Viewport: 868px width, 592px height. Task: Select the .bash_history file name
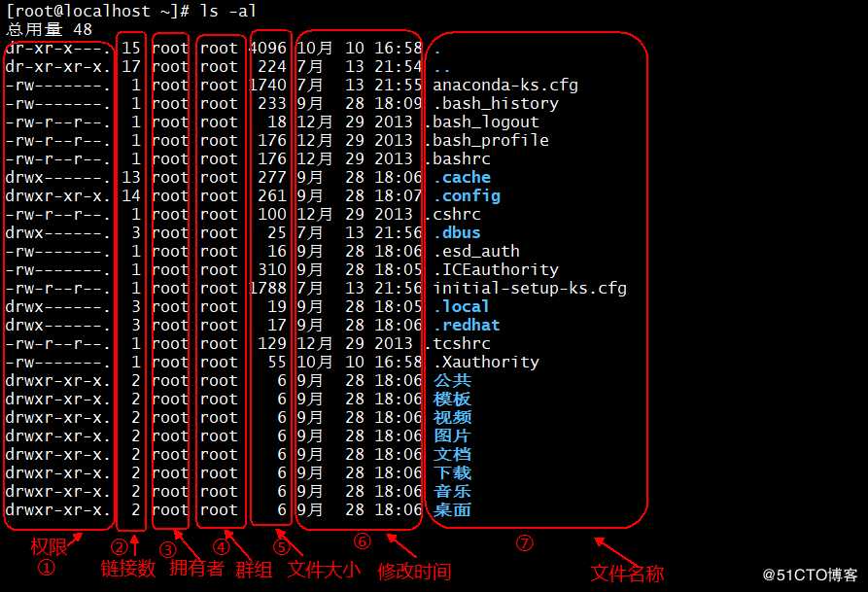496,104
